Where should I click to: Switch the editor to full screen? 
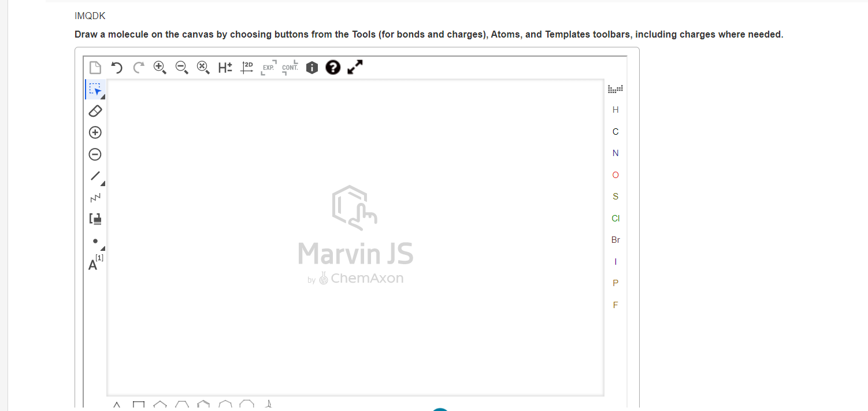[x=355, y=68]
